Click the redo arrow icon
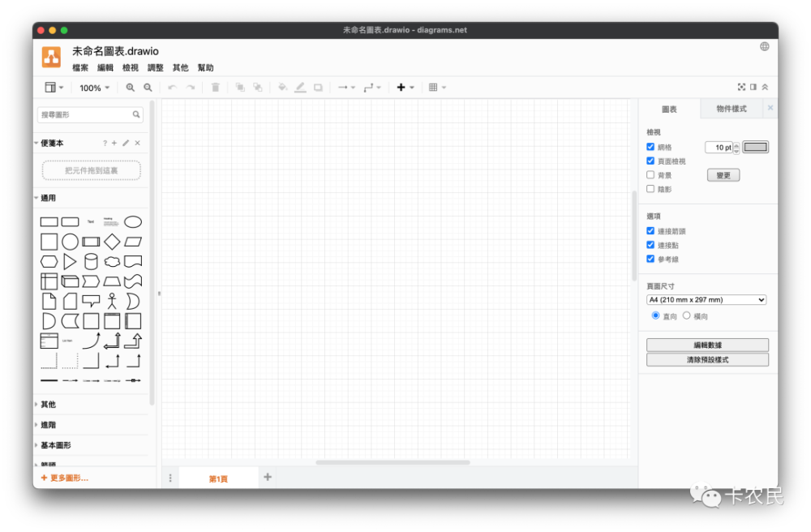Screen dimensions: 811x532 point(191,88)
